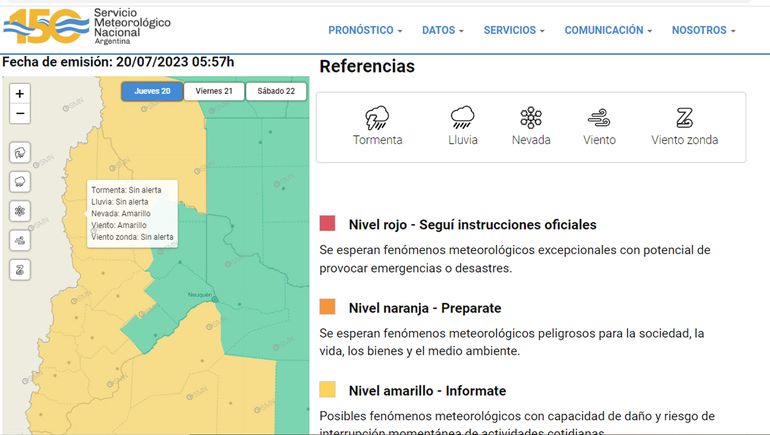Select the rain (Lluvia) map filter icon
The width and height of the screenshot is (770, 435).
pos(20,182)
